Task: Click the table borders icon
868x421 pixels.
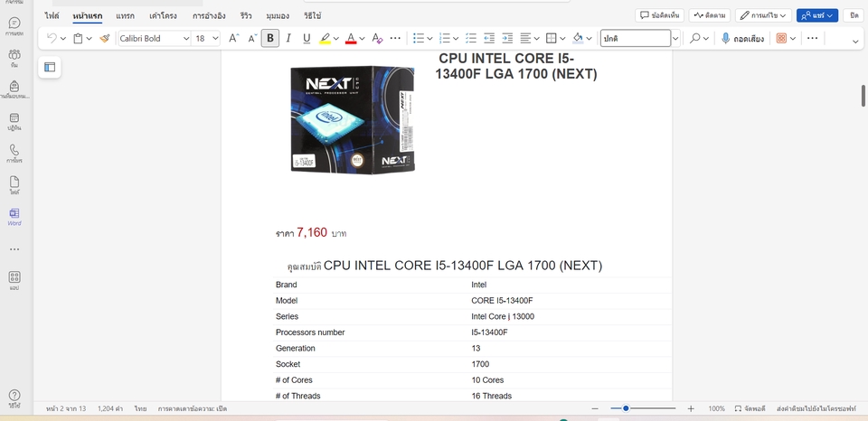Action: (x=551, y=38)
